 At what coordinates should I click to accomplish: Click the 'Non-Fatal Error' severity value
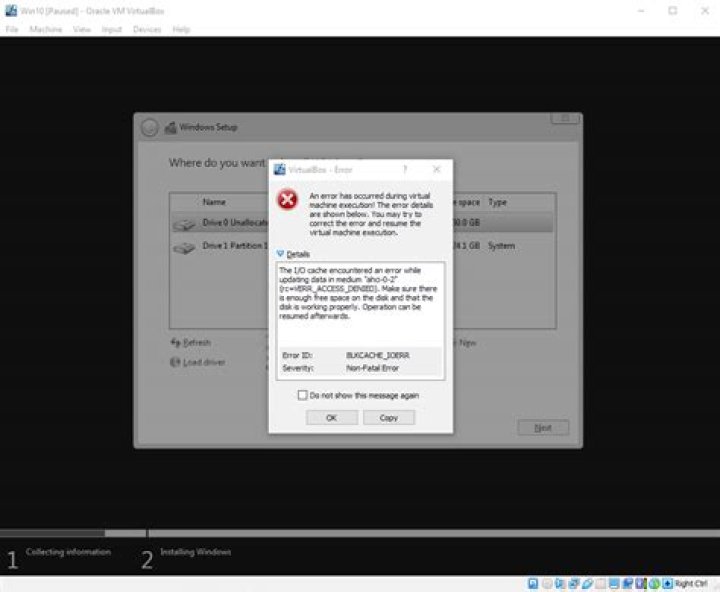(x=372, y=368)
